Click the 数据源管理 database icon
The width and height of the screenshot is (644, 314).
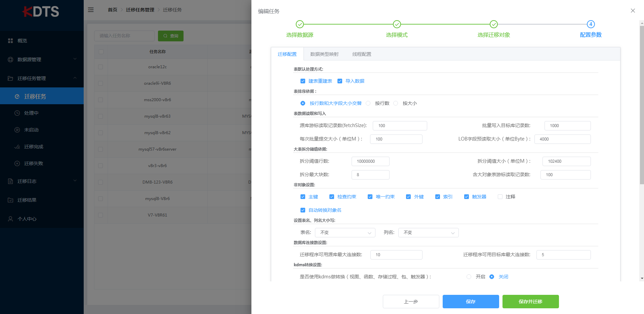pos(10,60)
